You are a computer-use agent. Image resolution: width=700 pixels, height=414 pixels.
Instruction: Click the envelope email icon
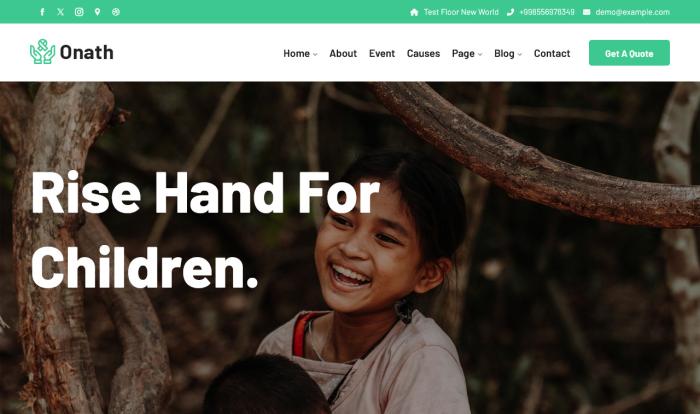[587, 12]
